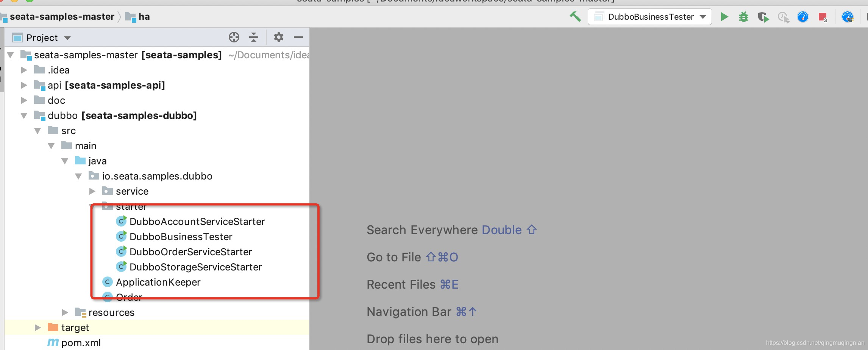Click the Go to File hint text
This screenshot has height=350, width=868.
(x=412, y=257)
